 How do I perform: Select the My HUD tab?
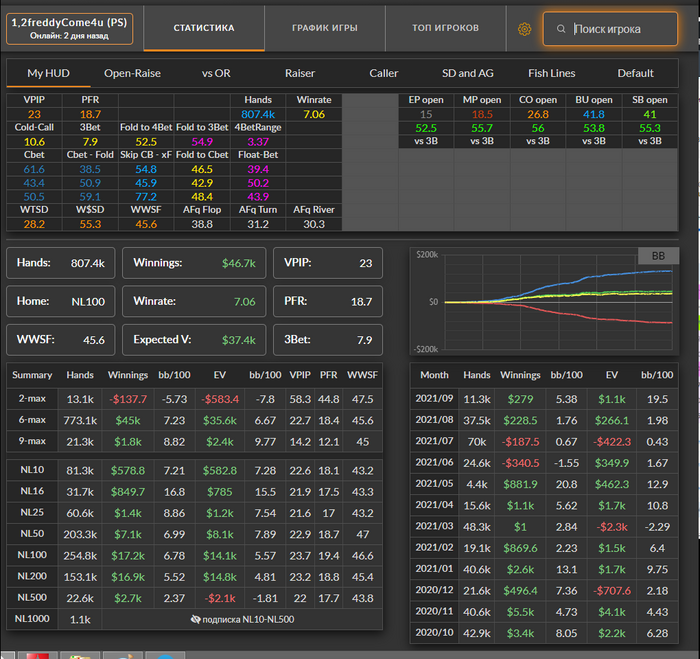coord(49,73)
